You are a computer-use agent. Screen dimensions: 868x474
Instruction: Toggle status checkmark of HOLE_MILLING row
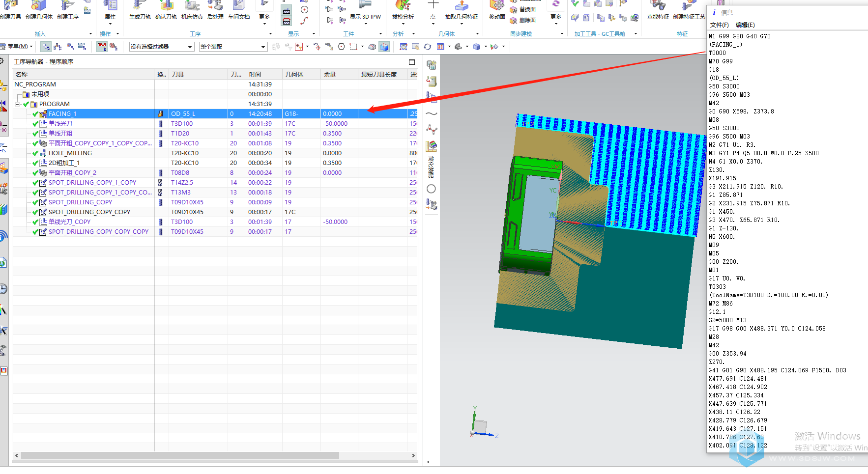[x=35, y=153]
